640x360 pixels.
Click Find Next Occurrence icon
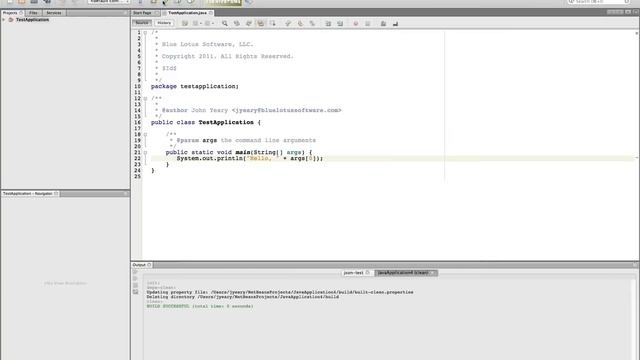249,24
